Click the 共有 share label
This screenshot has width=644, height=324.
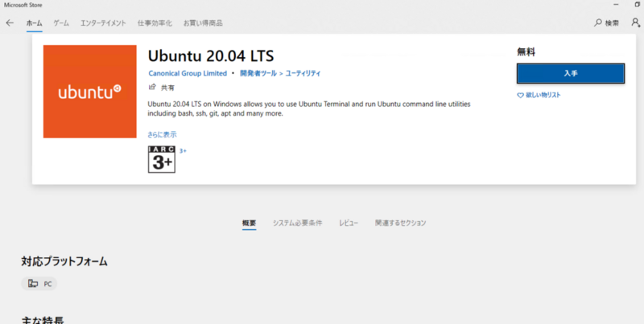coord(167,88)
